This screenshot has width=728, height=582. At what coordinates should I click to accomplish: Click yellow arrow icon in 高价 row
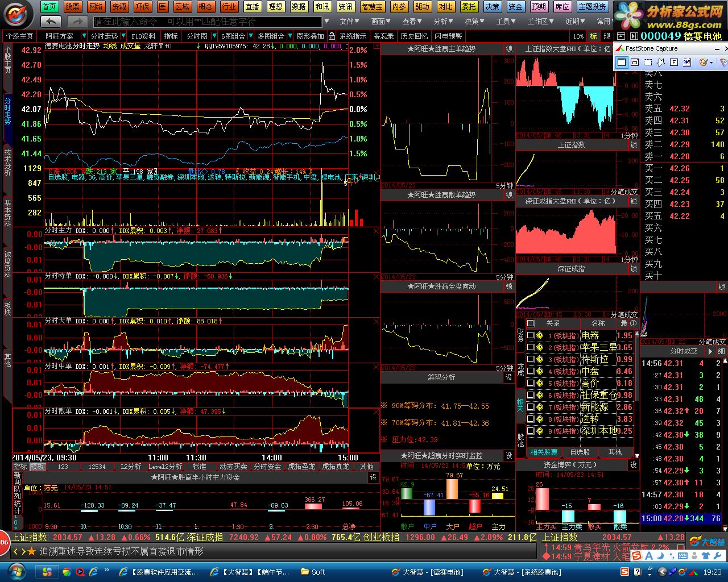click(539, 383)
